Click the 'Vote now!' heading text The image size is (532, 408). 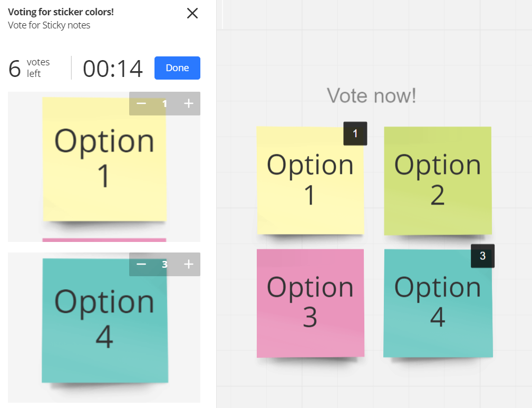tap(372, 96)
